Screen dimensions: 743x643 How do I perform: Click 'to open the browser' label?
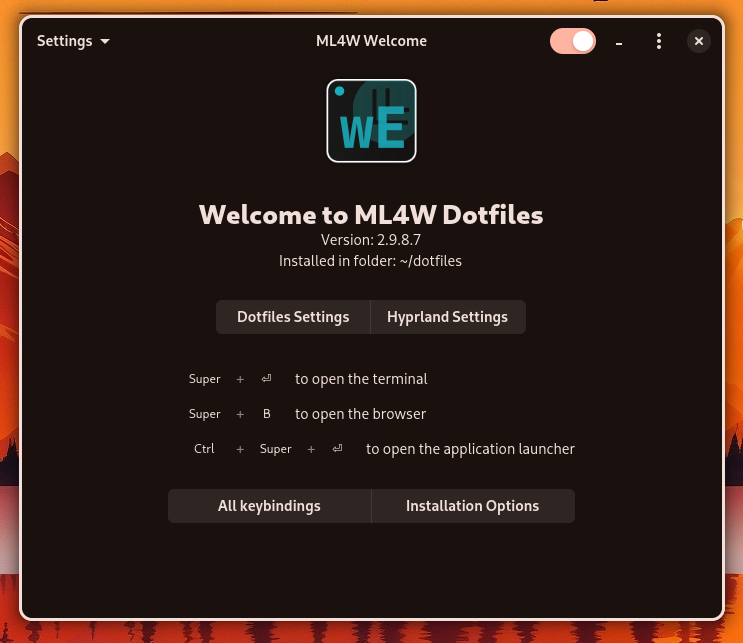(360, 414)
